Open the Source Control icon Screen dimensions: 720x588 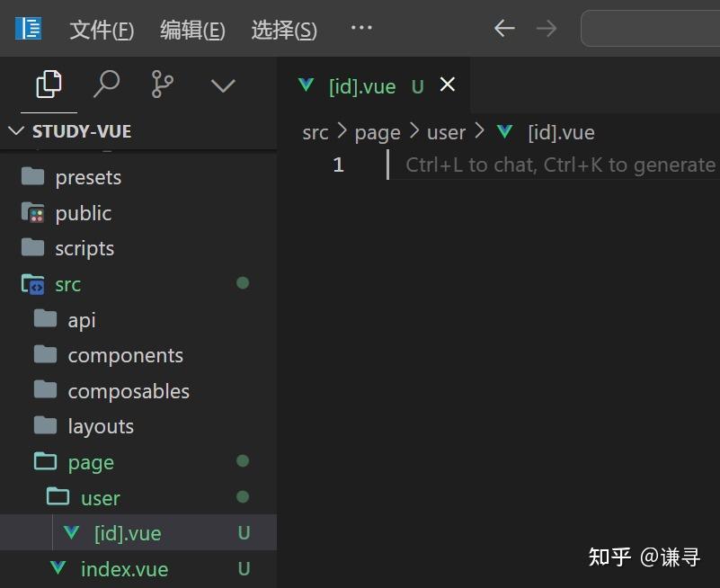tap(164, 85)
